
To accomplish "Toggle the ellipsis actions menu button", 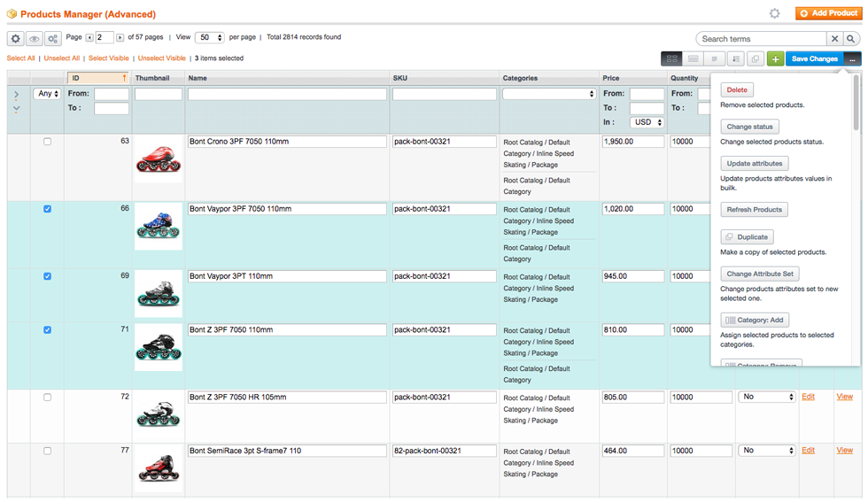I will click(x=852, y=58).
